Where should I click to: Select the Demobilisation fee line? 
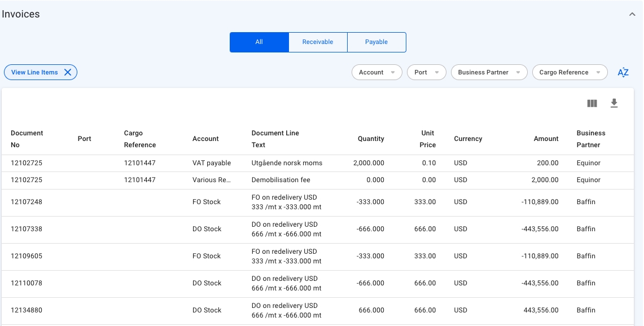tap(281, 180)
